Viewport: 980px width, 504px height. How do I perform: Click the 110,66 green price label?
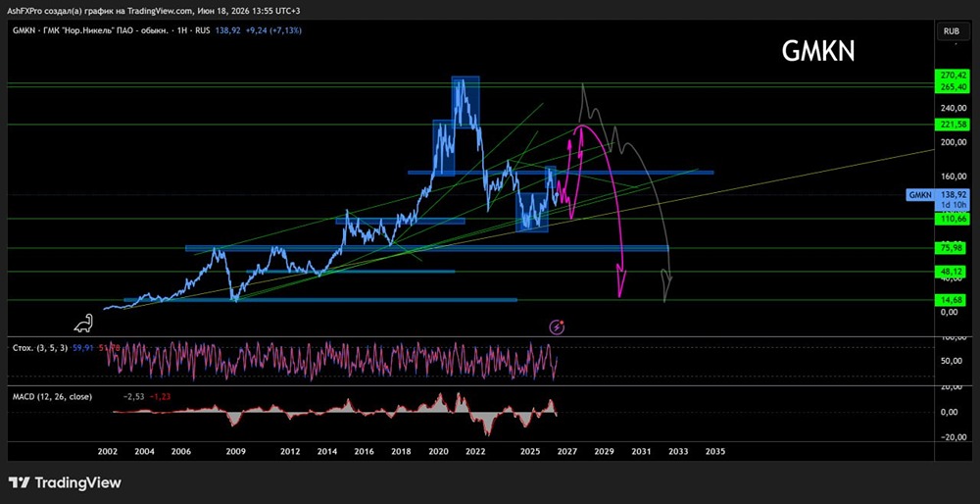(x=951, y=219)
